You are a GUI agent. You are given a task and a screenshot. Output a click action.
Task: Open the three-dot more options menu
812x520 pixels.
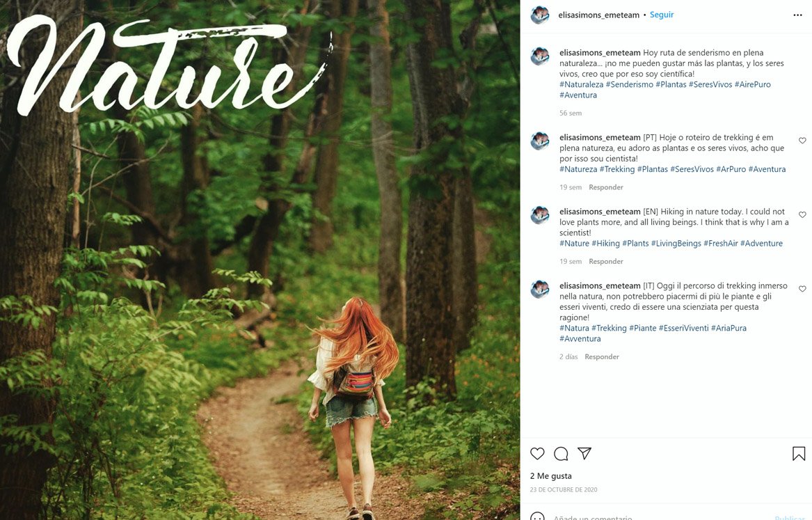[x=797, y=15]
